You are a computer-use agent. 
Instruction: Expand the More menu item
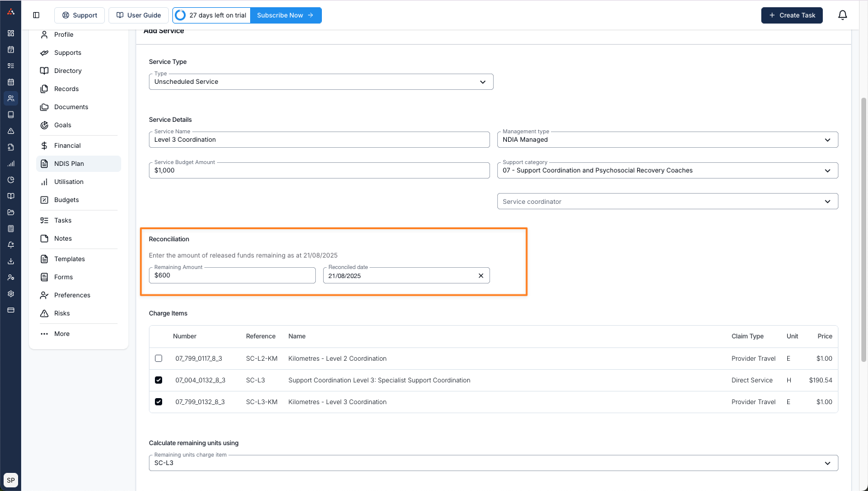(x=78, y=334)
